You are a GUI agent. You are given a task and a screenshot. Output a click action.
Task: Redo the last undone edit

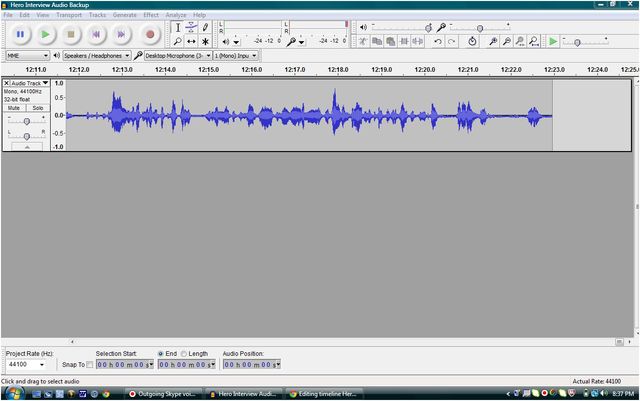(451, 41)
